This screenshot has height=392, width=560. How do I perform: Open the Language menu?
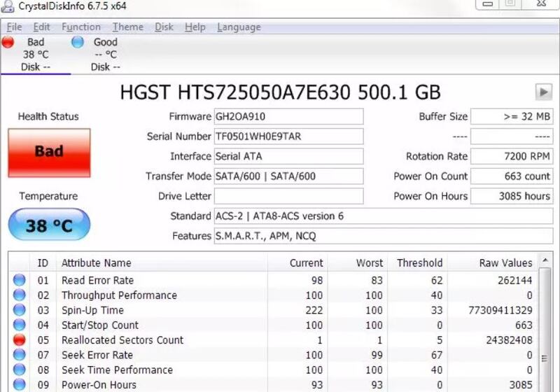(239, 27)
